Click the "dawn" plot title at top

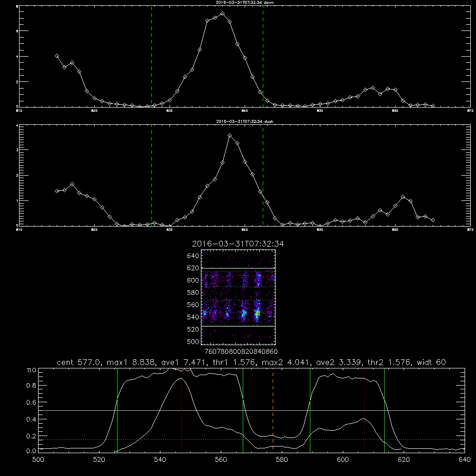click(x=245, y=2)
